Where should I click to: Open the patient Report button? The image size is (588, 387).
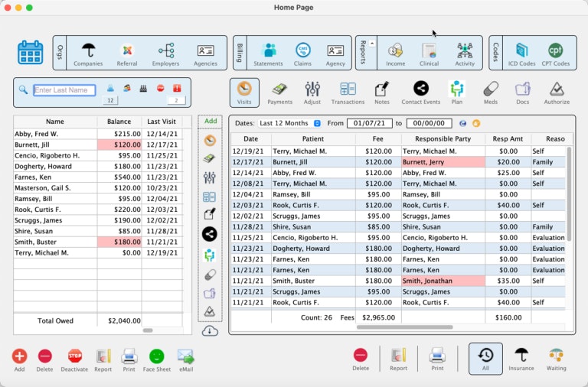pos(103,360)
